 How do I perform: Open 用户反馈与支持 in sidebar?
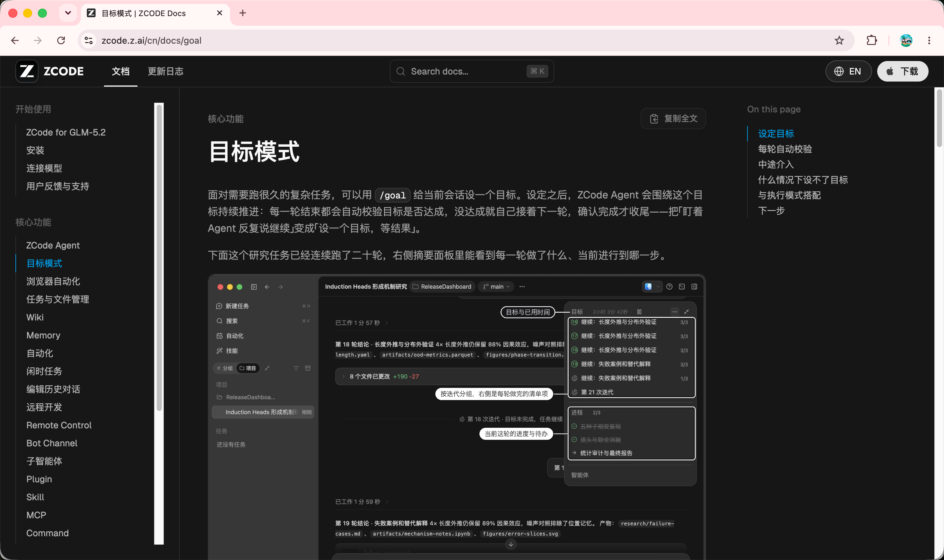click(58, 186)
